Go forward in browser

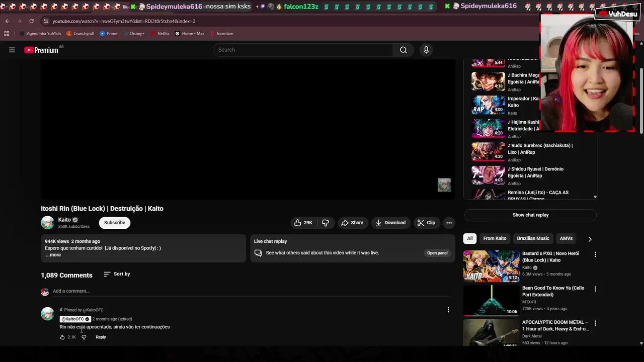tap(19, 21)
